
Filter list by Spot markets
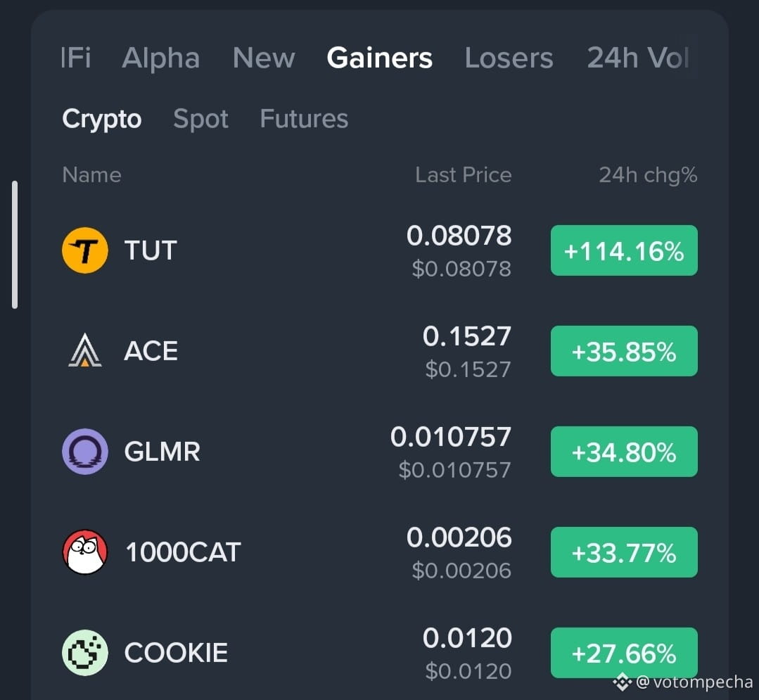coord(201,119)
